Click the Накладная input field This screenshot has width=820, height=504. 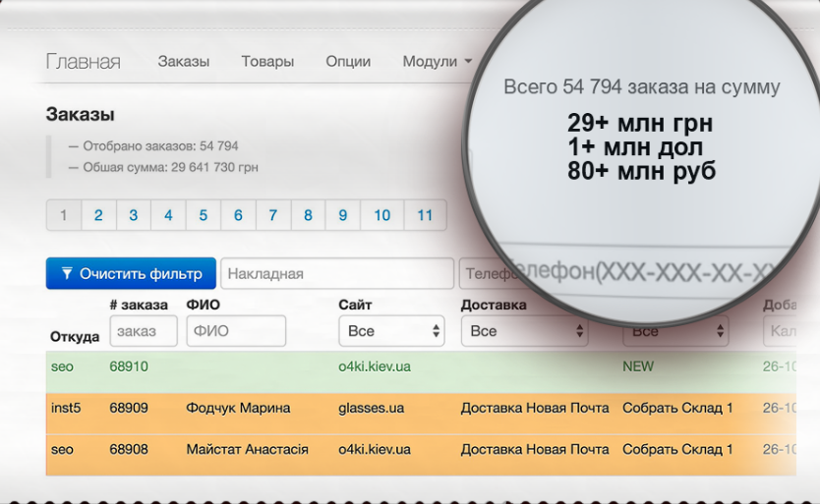pos(336,274)
